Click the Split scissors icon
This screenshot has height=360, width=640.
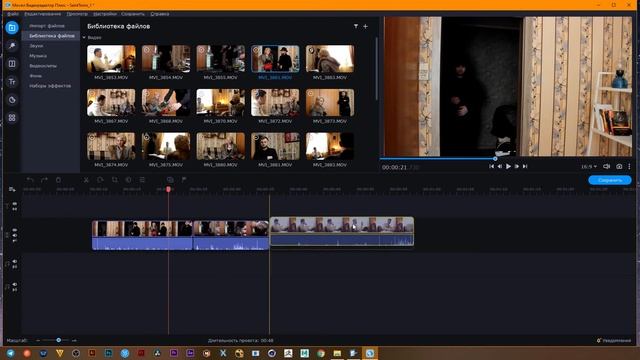pos(86,180)
